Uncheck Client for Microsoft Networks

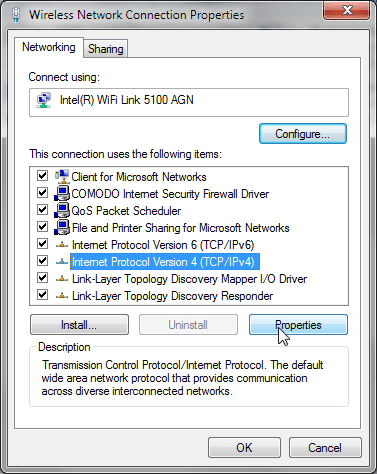pyautogui.click(x=42, y=176)
